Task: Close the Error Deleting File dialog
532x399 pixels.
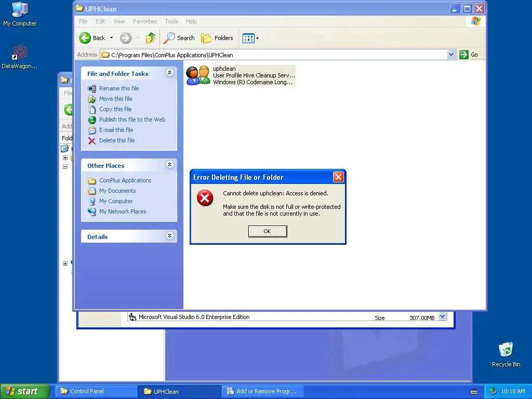Action: pyautogui.click(x=338, y=177)
